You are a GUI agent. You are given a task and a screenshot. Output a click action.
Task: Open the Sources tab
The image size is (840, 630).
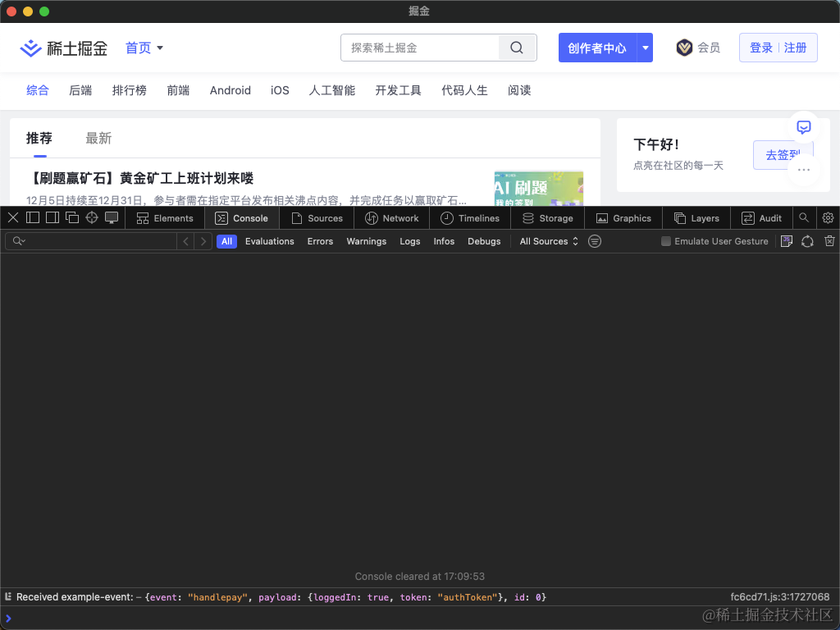[x=317, y=218]
